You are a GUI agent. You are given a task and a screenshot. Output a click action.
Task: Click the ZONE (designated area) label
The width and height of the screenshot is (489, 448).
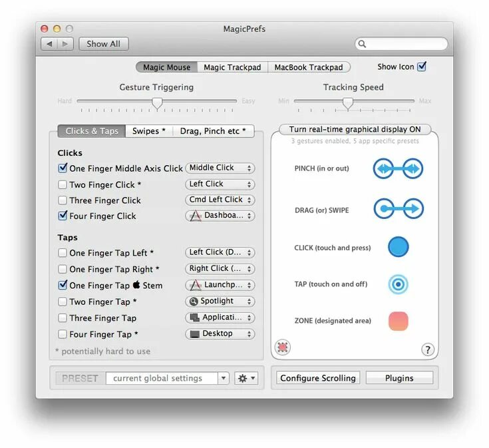click(x=333, y=321)
